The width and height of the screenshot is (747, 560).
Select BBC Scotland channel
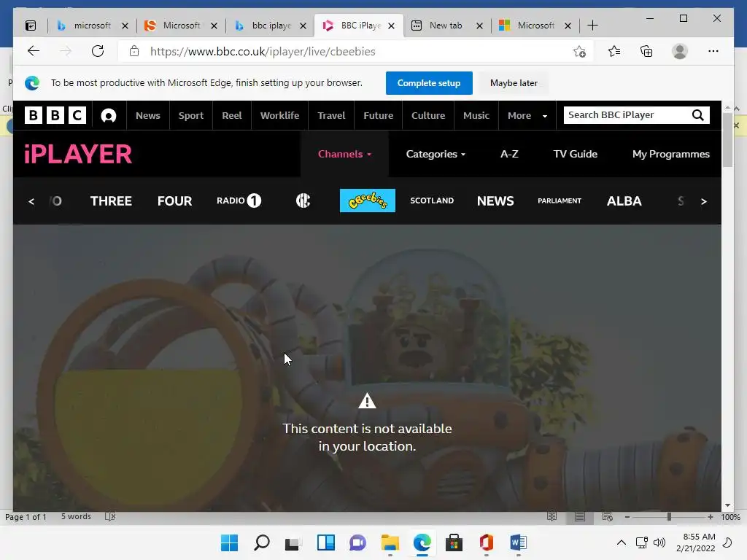tap(432, 201)
